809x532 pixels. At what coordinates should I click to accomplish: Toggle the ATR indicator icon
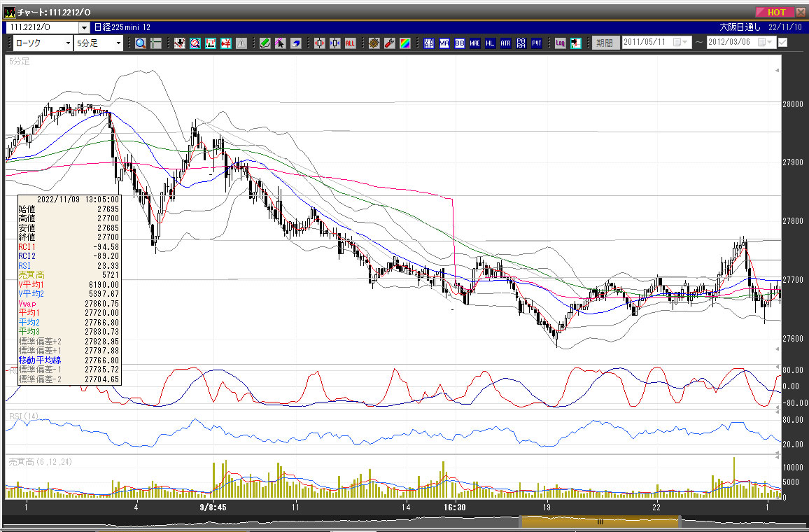(x=505, y=43)
